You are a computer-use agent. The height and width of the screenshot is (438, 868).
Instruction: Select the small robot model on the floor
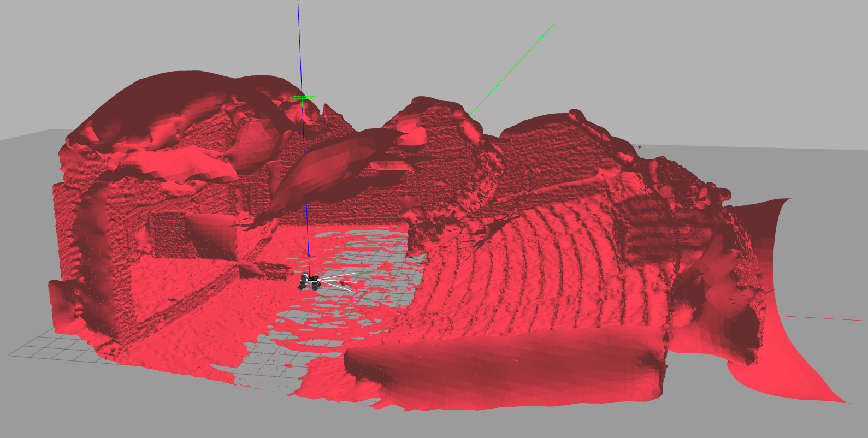[x=309, y=282]
